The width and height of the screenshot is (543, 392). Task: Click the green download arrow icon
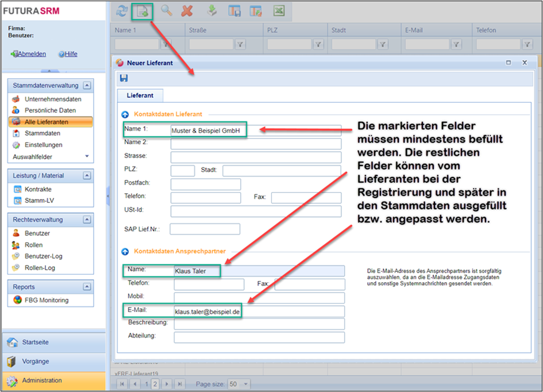pyautogui.click(x=212, y=11)
